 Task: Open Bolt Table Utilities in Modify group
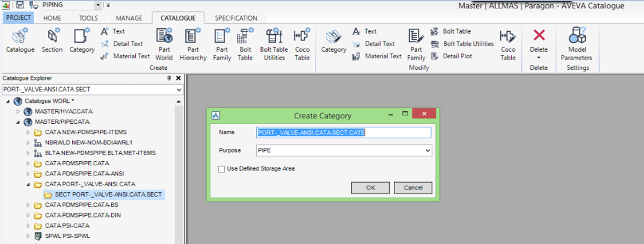pyautogui.click(x=462, y=43)
